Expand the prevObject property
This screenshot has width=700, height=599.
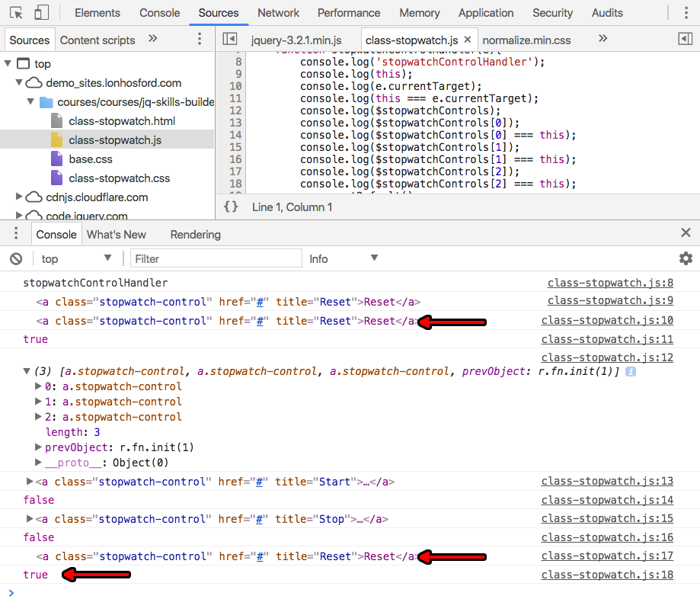[38, 447]
